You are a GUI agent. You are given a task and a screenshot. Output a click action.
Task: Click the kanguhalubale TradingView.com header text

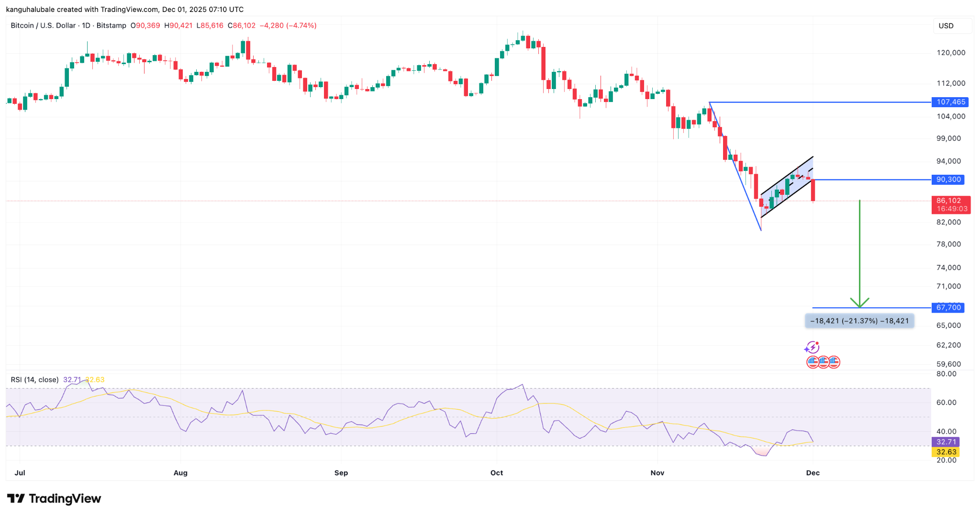125,9
